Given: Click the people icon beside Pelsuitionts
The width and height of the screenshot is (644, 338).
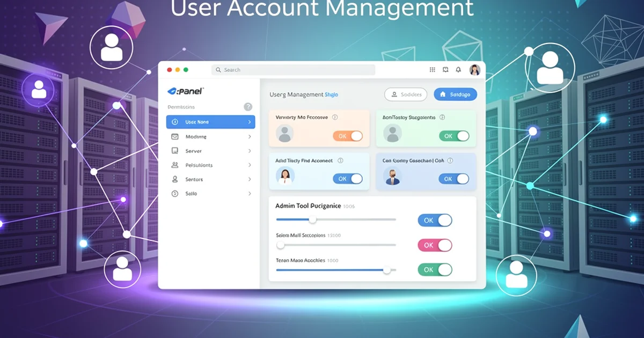Looking at the screenshot, I should [175, 165].
